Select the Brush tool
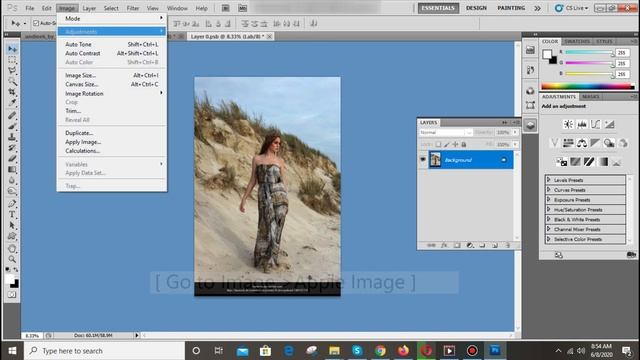This screenshot has width=640, height=360. [12, 126]
